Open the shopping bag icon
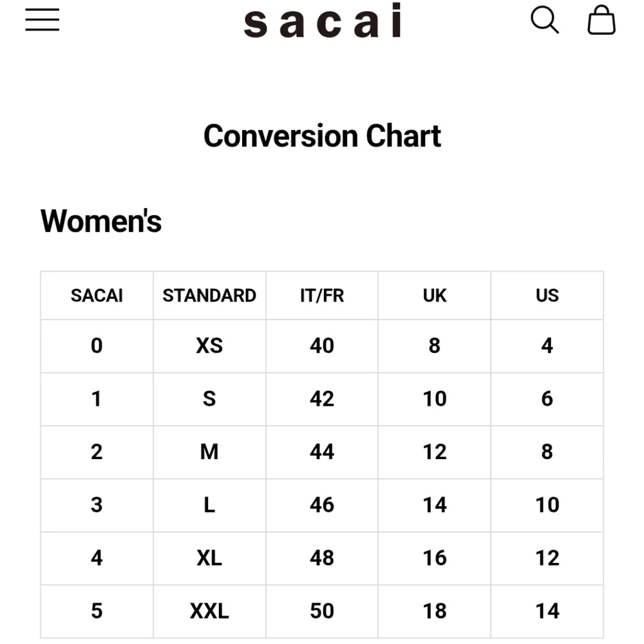 [x=601, y=20]
